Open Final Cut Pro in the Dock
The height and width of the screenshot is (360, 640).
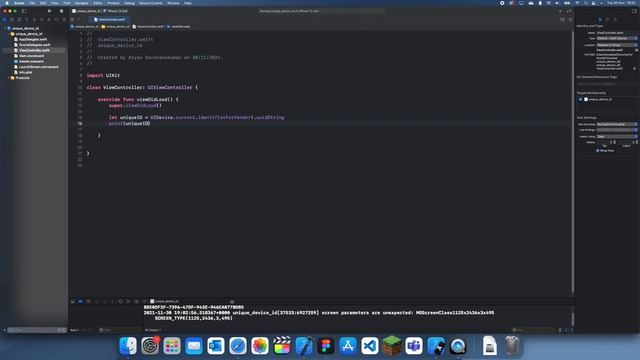(x=282, y=346)
